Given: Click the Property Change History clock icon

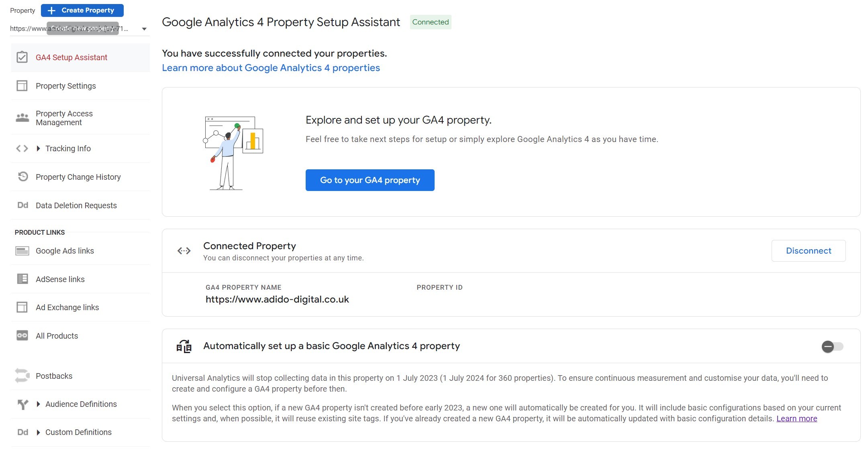Looking at the screenshot, I should coord(23,177).
